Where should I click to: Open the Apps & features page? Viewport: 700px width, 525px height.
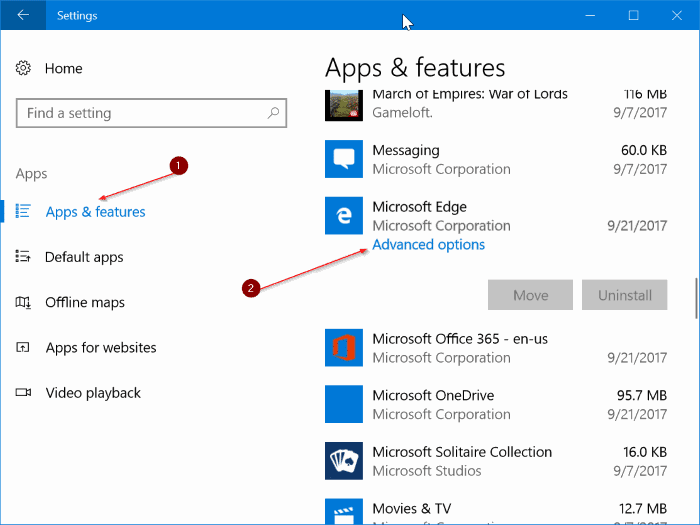[x=96, y=212]
